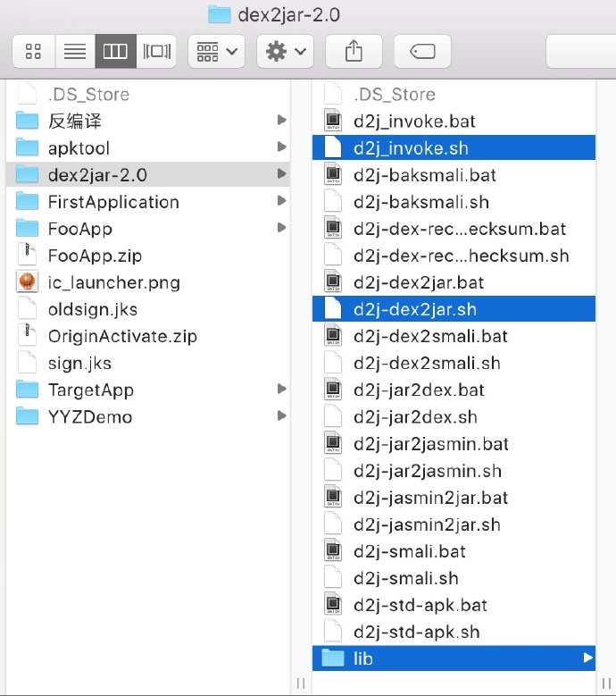Select the d2j_invoke.sh file
The height and width of the screenshot is (696, 616).
click(x=454, y=147)
